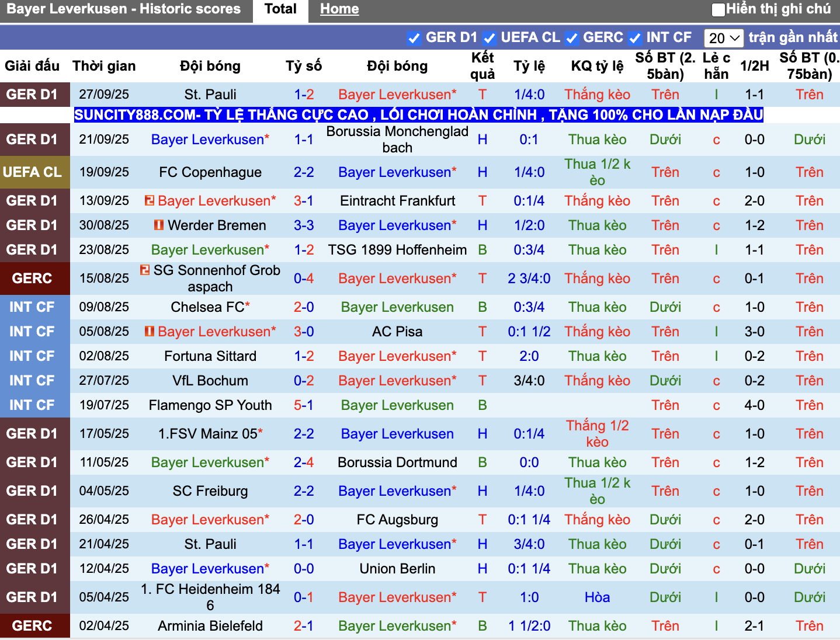This screenshot has width=840, height=640.
Task: Toggle the GER D1 filter checkbox
Action: 414,39
